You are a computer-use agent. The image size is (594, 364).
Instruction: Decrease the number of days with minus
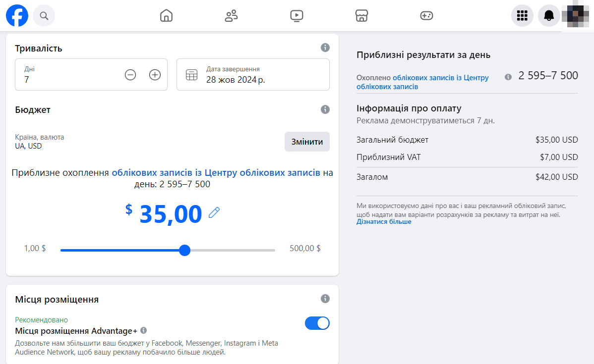coord(130,75)
